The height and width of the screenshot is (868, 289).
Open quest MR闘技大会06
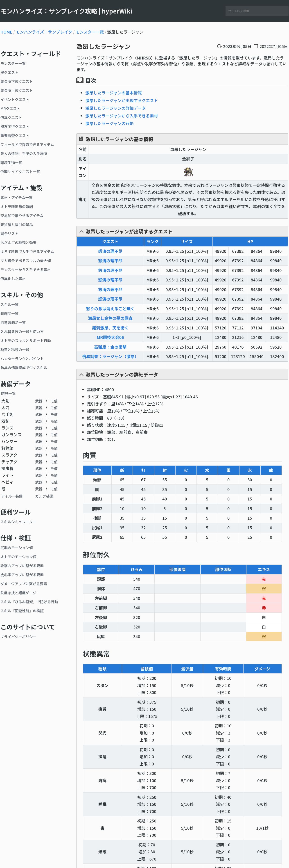(110, 337)
